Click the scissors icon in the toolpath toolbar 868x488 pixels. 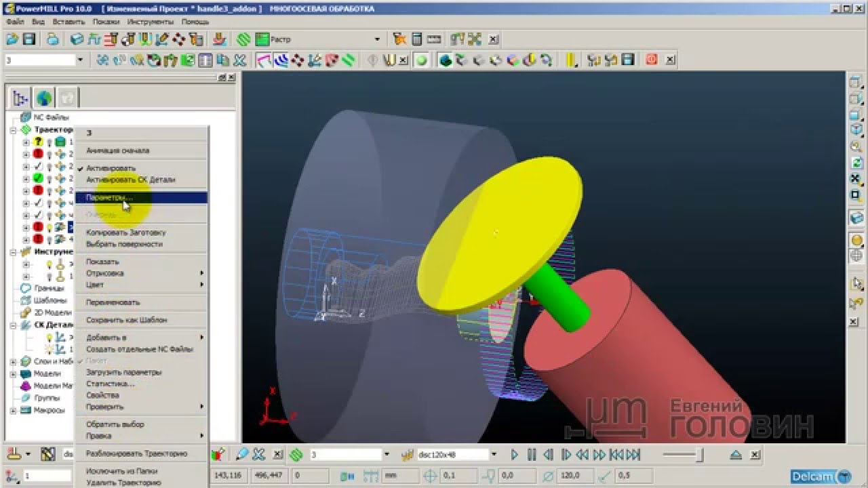click(239, 60)
